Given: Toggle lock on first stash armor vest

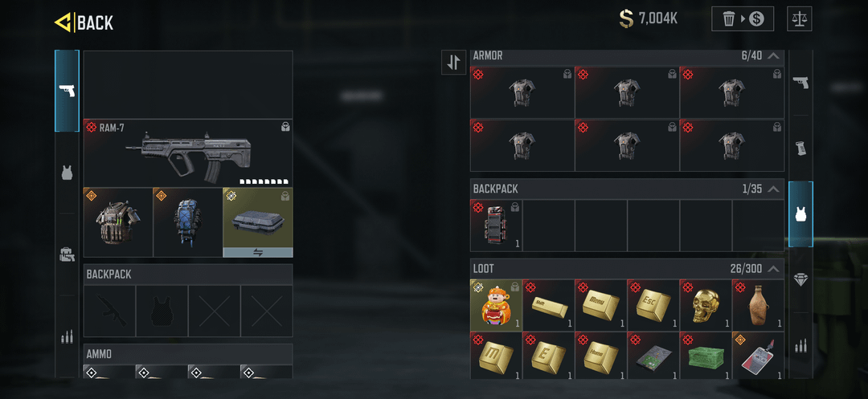Looking at the screenshot, I should tap(567, 74).
